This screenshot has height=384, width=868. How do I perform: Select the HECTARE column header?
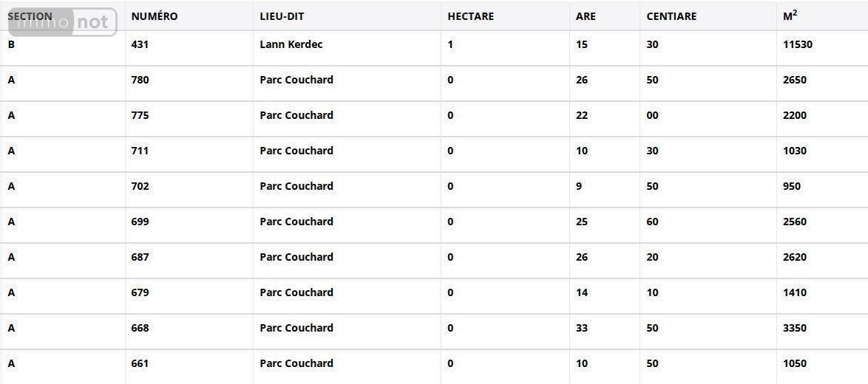pos(470,16)
